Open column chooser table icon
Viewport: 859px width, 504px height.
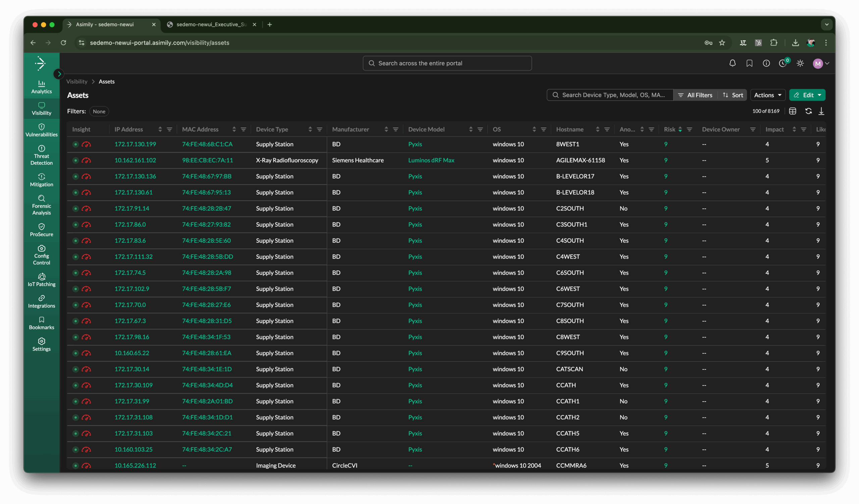(x=793, y=111)
